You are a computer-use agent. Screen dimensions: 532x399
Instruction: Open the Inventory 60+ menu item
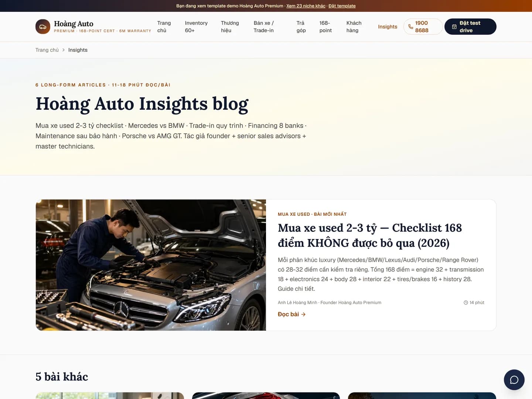click(x=196, y=27)
